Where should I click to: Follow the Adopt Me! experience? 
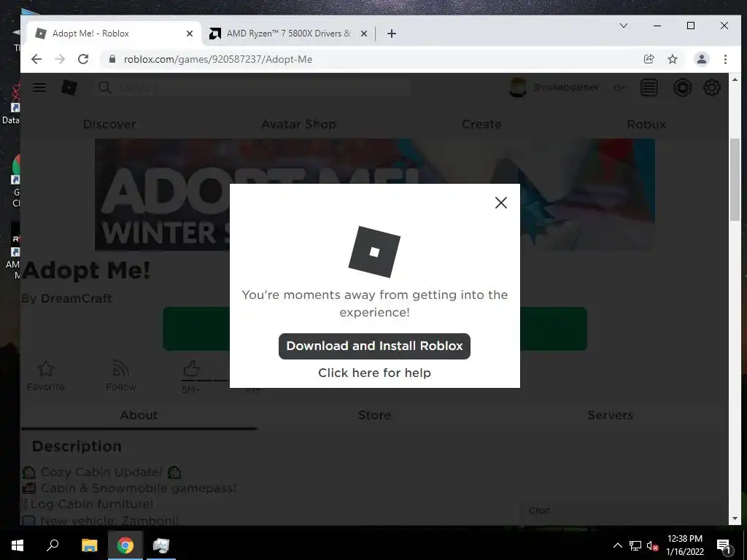120,376
